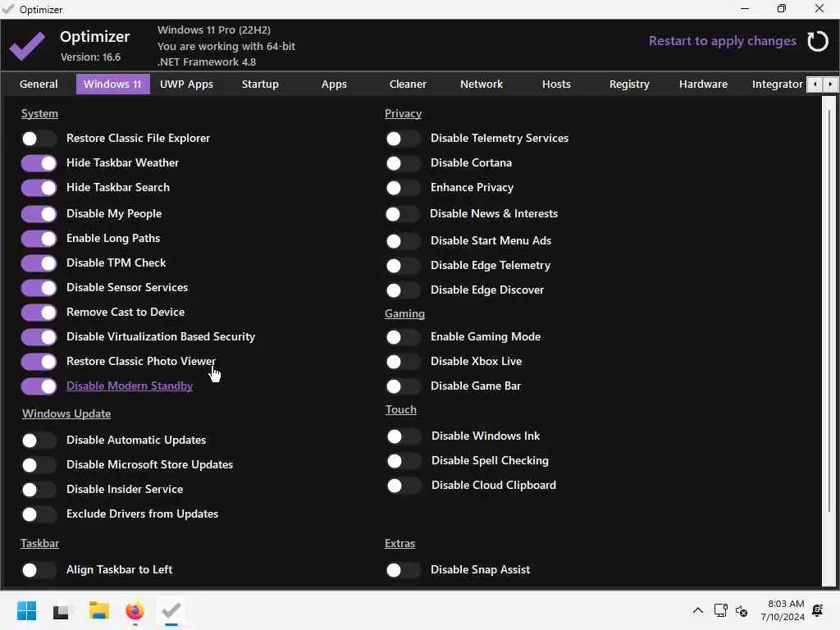Enable Disable Telemetry Services

pyautogui.click(x=403, y=139)
